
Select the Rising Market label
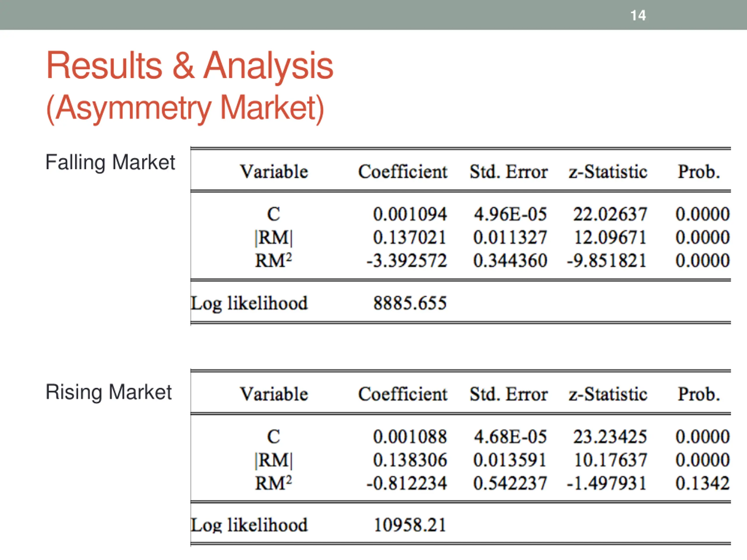(109, 392)
